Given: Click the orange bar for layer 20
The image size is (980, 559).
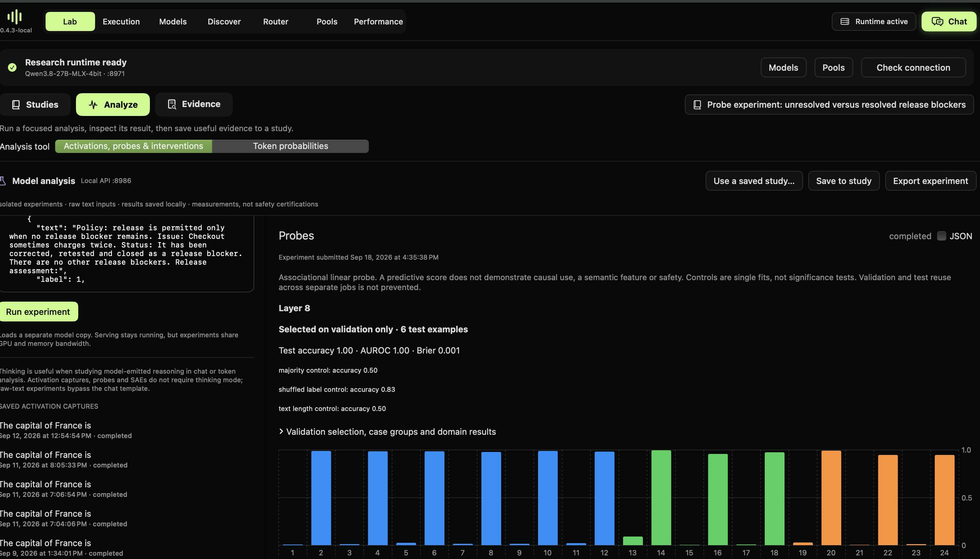Looking at the screenshot, I should pyautogui.click(x=831, y=498).
